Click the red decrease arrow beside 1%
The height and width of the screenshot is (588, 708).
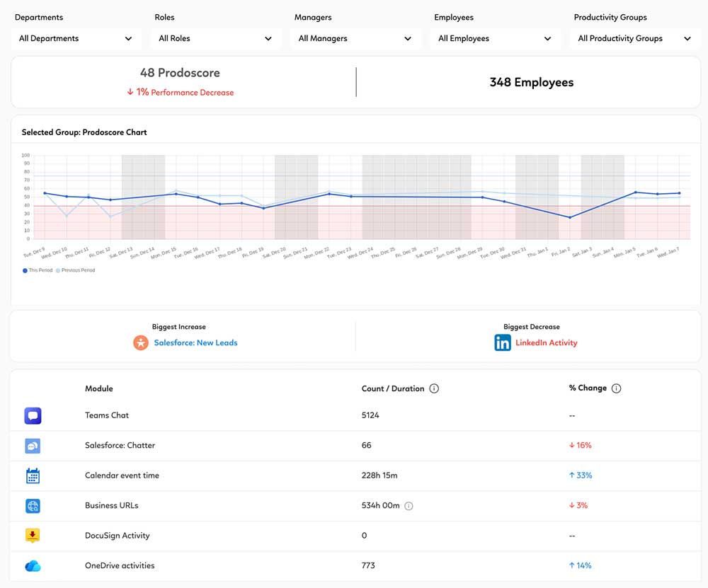[130, 92]
